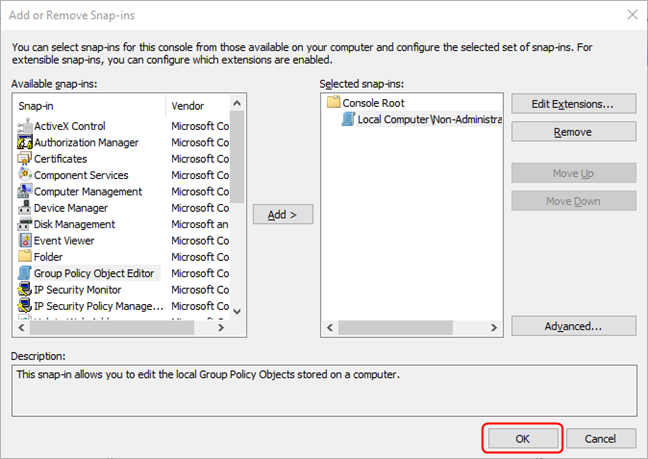Select IP Security Monitor snap-in
This screenshot has height=459, width=648.
tap(78, 289)
